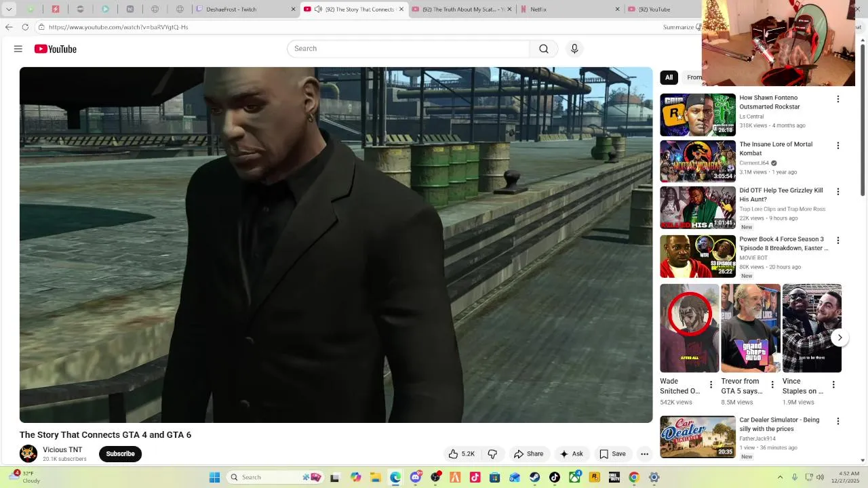Screen dimensions: 868x488
Task: Open options for How Shawn Fonteno video
Action: (838, 99)
